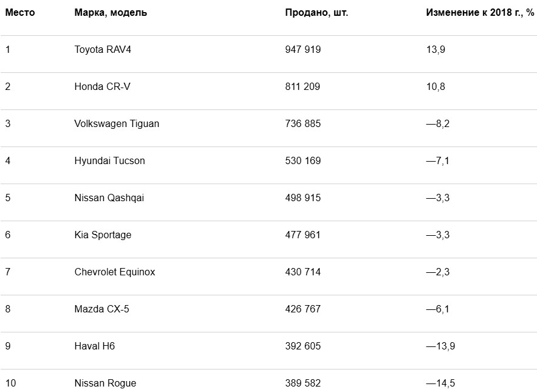Screen dimensions: 537x392
Task: Select the Nissan Qashqai cell
Action: tap(109, 198)
